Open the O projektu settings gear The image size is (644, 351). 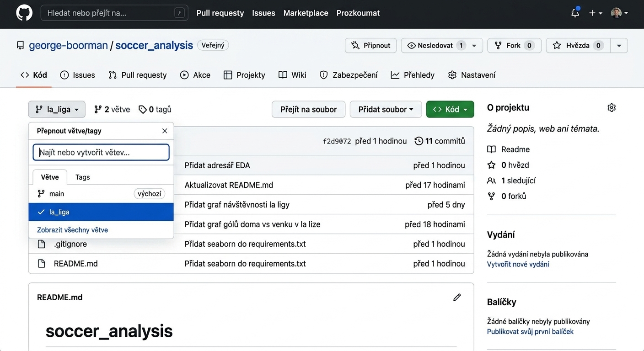coord(612,107)
